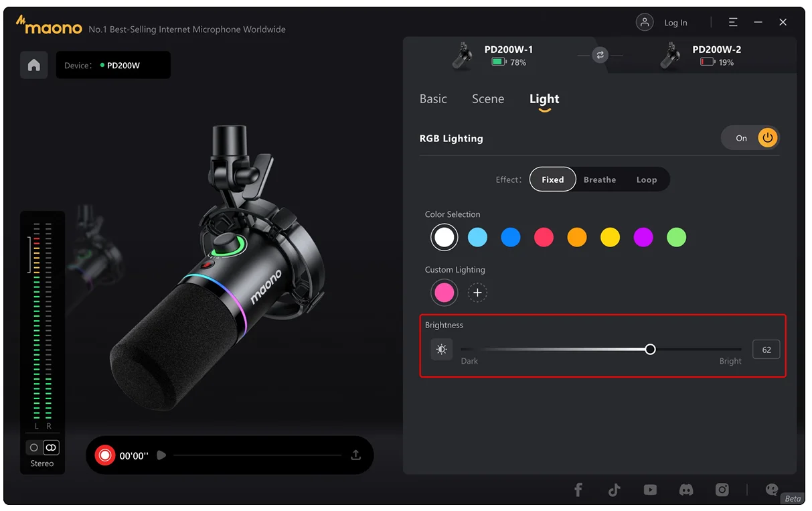Viewport: 812px width, 511px height.
Task: Turn off RGB Lighting
Action: pyautogui.click(x=767, y=137)
